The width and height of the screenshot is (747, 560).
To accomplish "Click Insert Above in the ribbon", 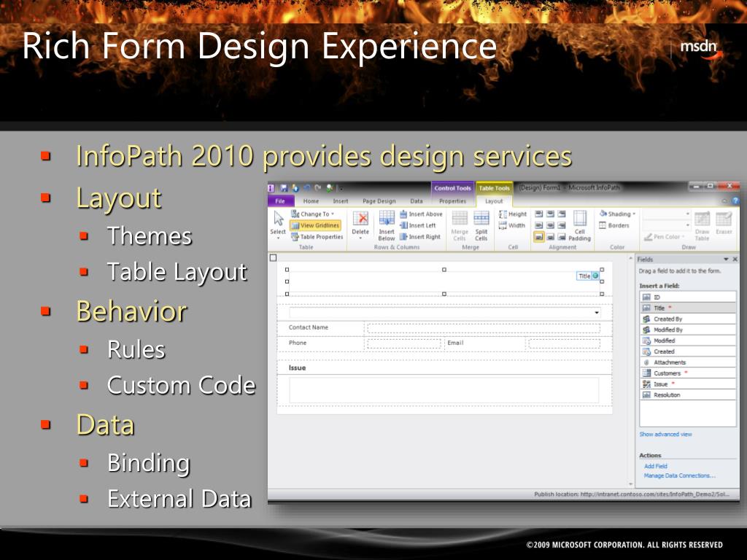I will [421, 214].
